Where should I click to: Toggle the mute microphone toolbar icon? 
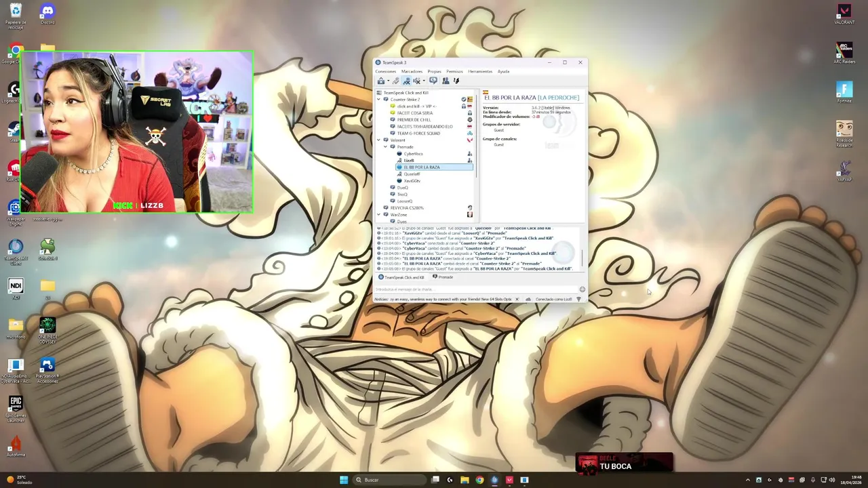(416, 81)
